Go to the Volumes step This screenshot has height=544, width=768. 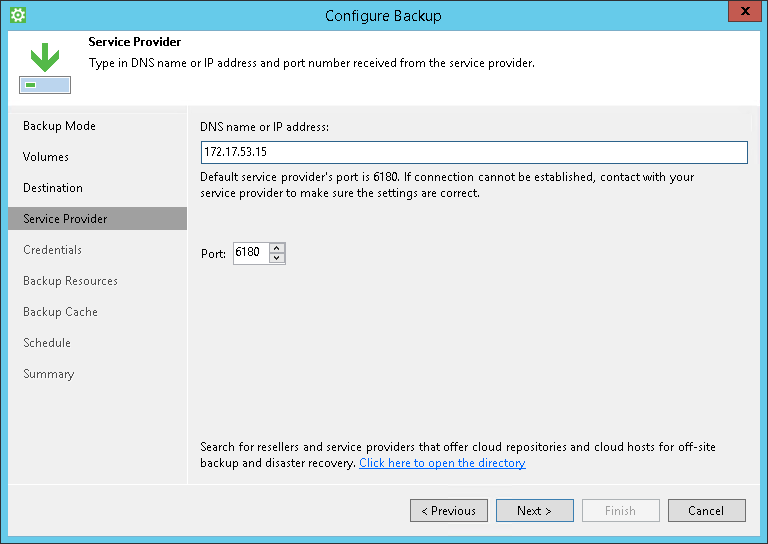(46, 157)
